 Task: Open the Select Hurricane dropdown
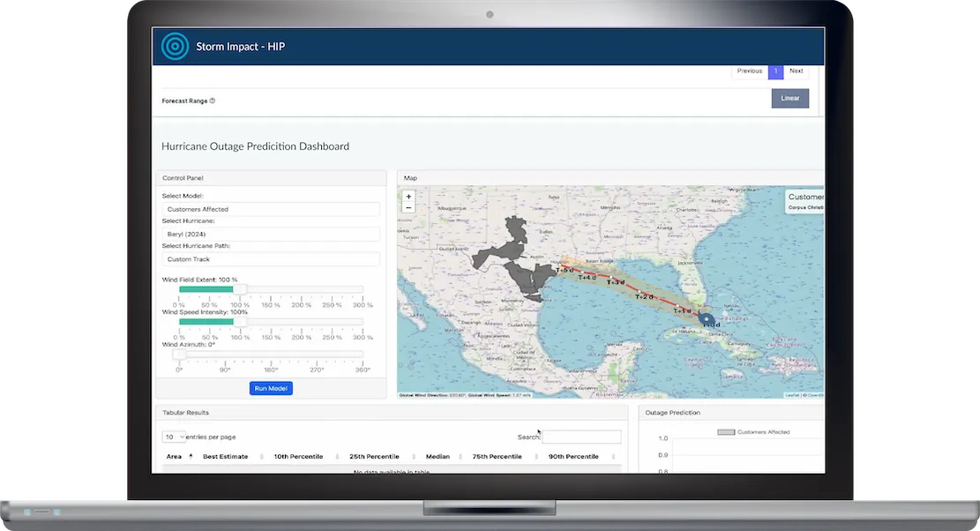coord(271,234)
